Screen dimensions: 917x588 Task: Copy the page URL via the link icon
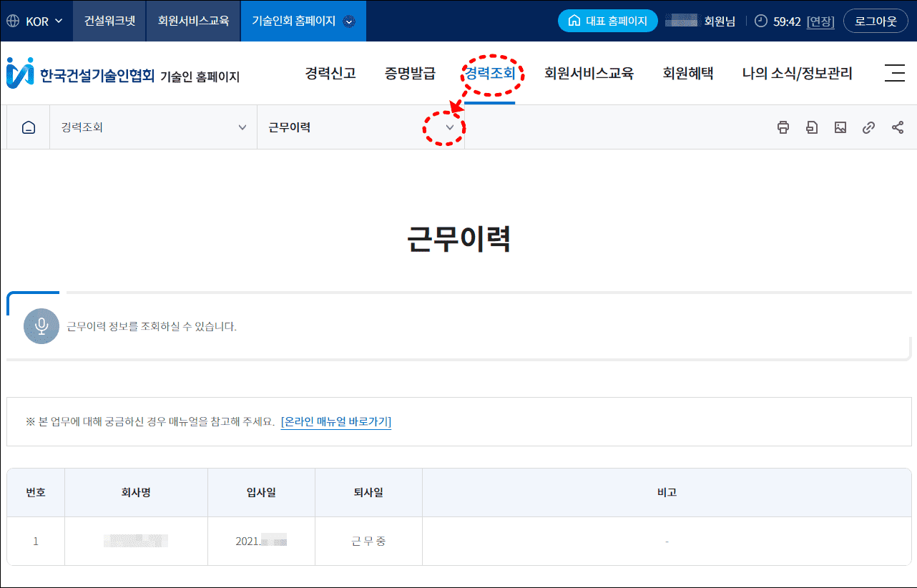tap(869, 127)
